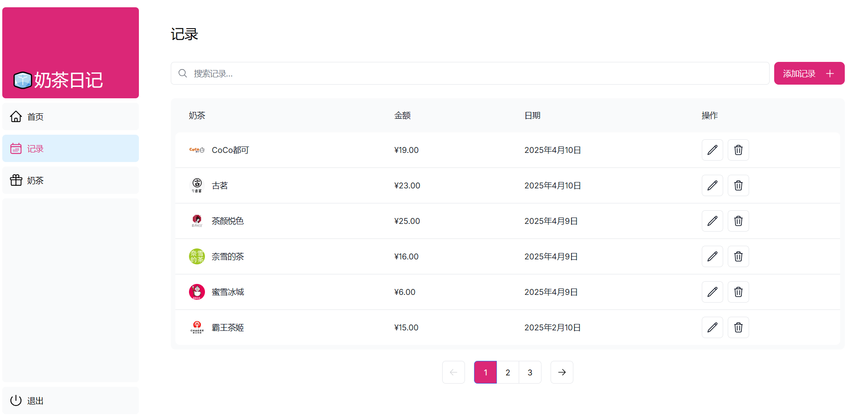Click the red 蜜雪冰城 snowman logo
Viewport: 868px width, 420px height.
pyautogui.click(x=197, y=292)
